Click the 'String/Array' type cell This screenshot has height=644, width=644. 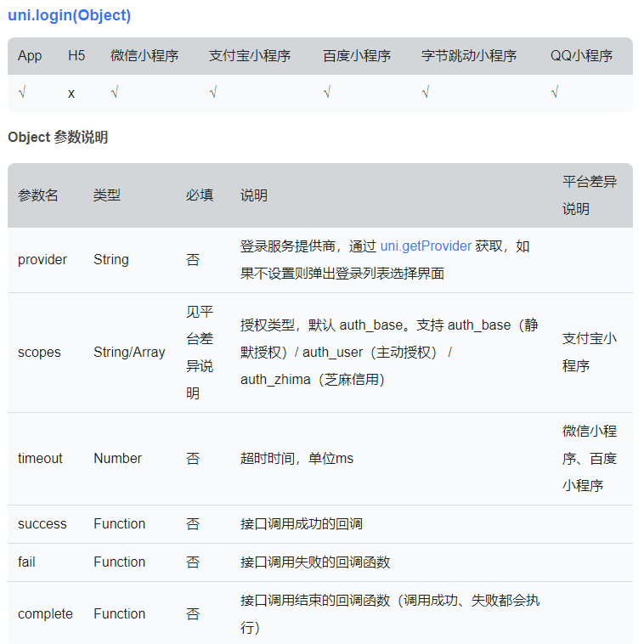[x=129, y=353]
